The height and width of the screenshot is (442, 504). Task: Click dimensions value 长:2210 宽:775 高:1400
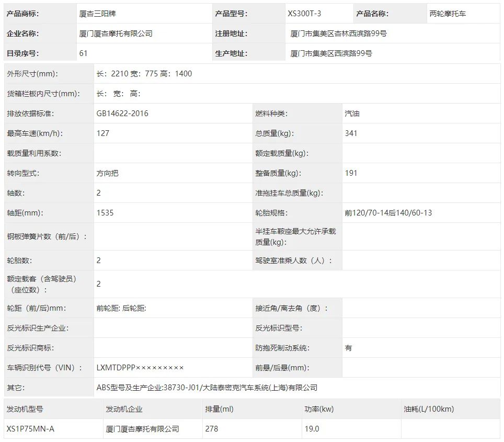click(x=144, y=74)
